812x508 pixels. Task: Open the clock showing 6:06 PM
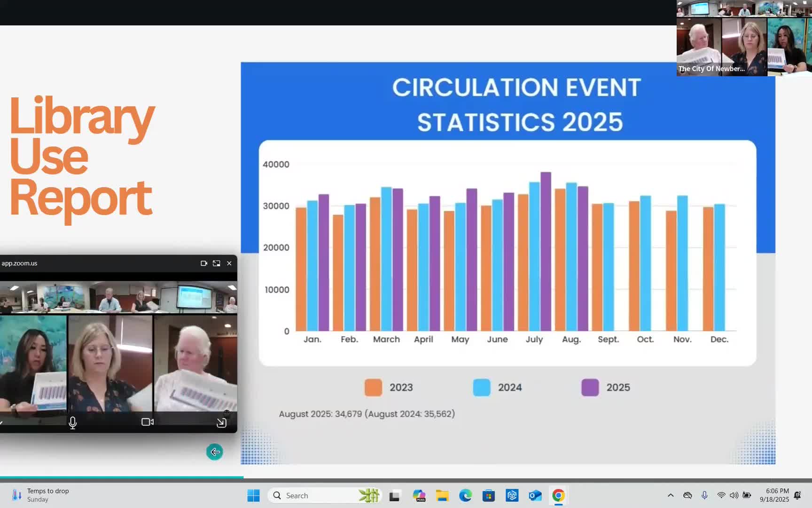[774, 495]
